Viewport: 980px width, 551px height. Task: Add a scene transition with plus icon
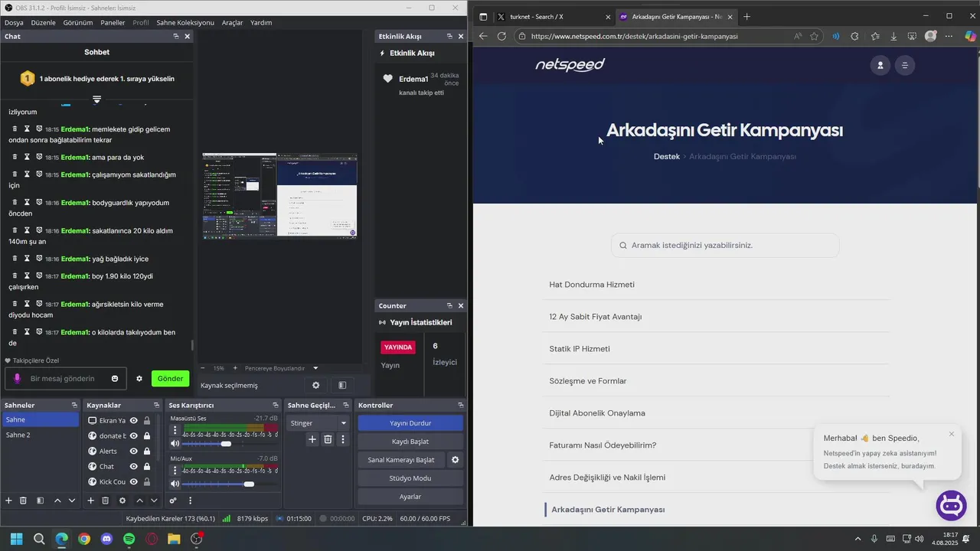(x=312, y=439)
